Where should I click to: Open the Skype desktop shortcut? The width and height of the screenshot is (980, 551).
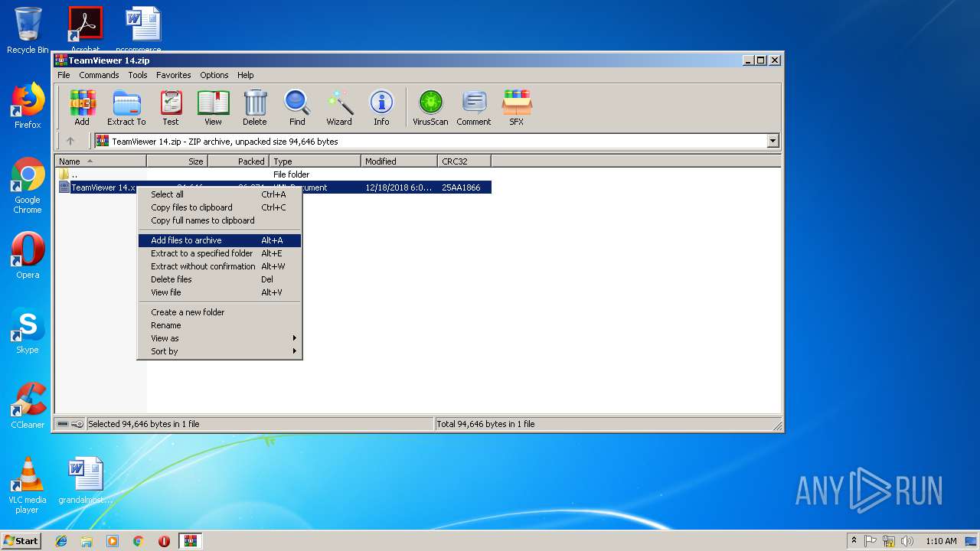[x=28, y=331]
